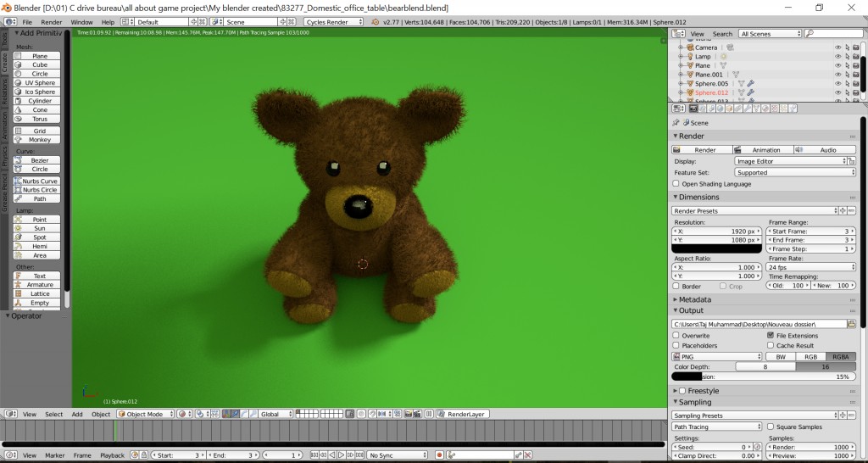Open the Path Tracing integrator dropdown
Screen dimensions: 868x463
717,427
